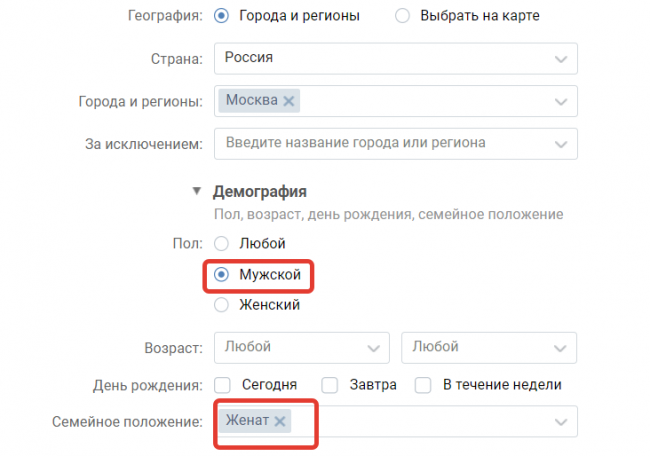Image resolution: width=650 pixels, height=456 pixels.
Task: Choose Женский gender radio button
Action: point(222,305)
